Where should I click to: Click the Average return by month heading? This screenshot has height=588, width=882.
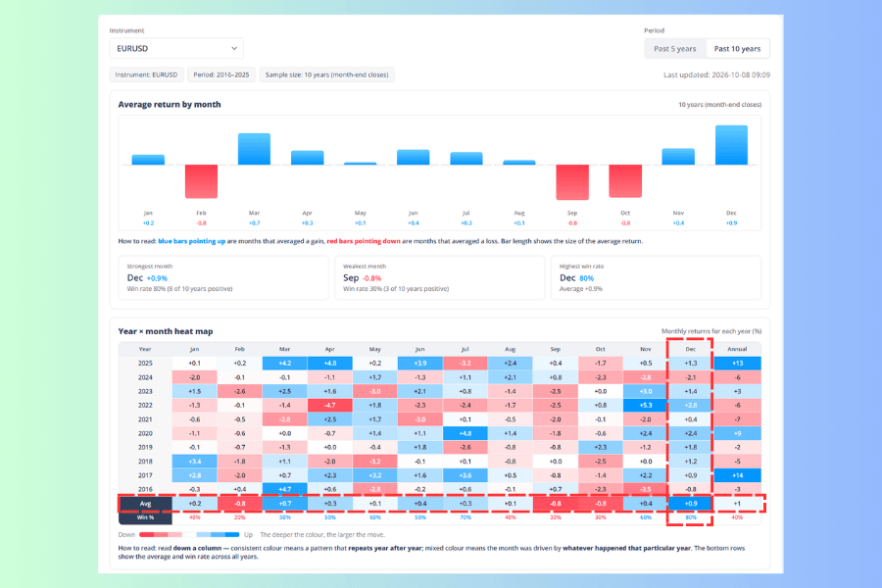(170, 105)
